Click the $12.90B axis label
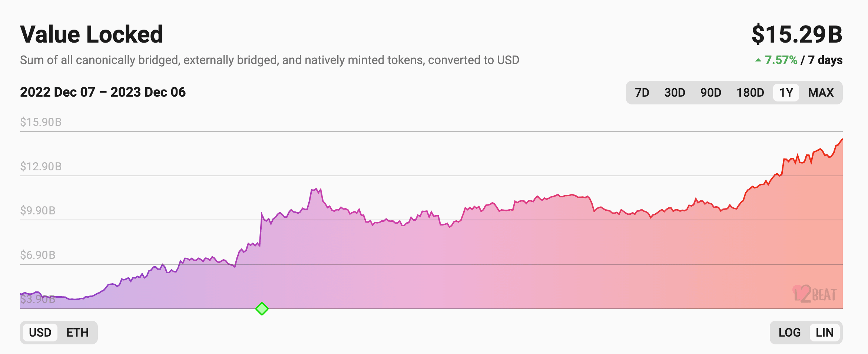Screen dimensions: 868x354 point(41,166)
